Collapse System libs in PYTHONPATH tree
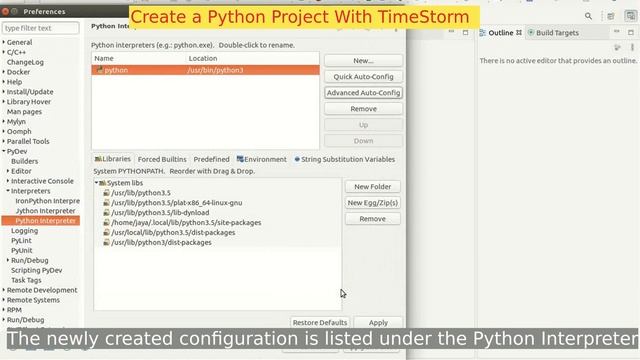Screen dimensions: 640x360 [x=96, y=183]
